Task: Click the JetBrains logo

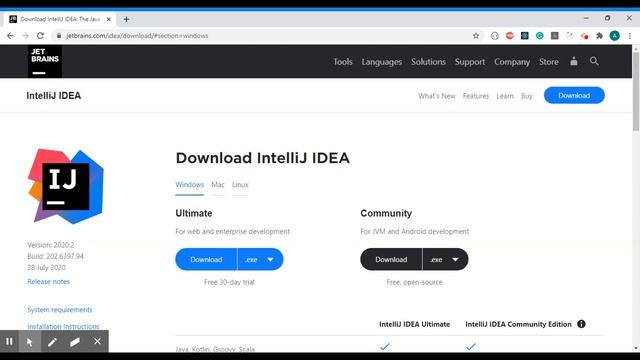Action: pos(45,62)
